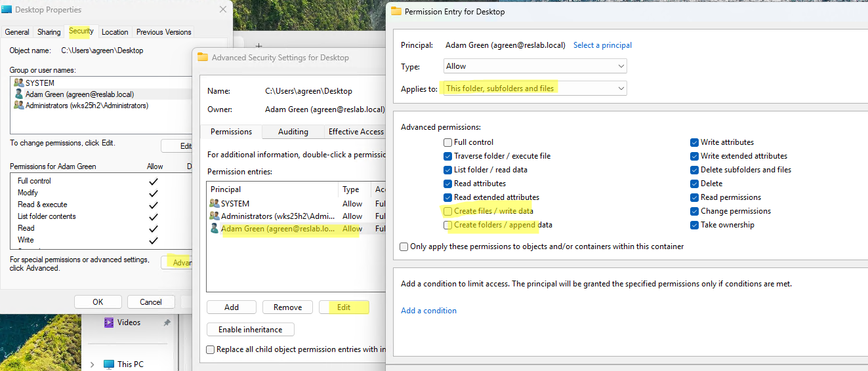Check Only apply these permissions to objects checkbox

404,246
